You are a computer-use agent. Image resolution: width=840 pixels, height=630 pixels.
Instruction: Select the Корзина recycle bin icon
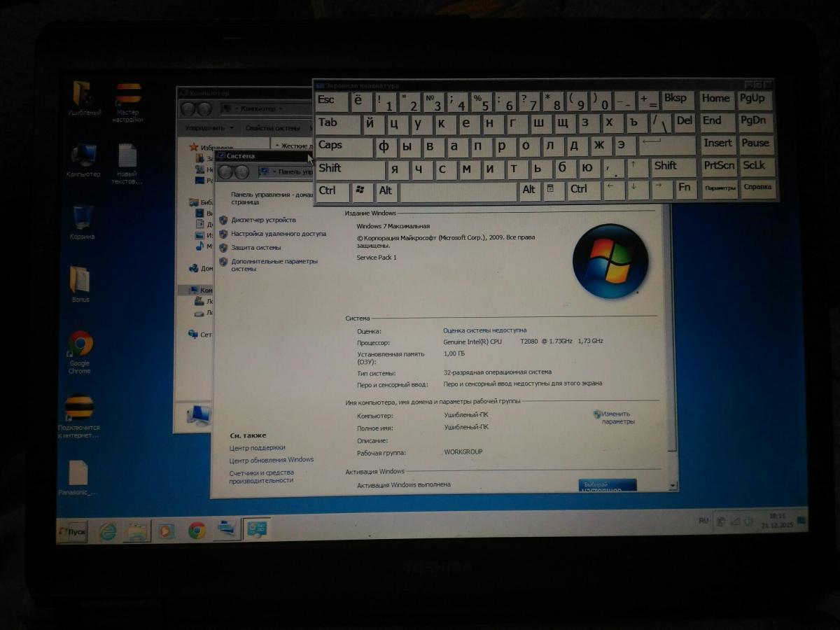[83, 223]
